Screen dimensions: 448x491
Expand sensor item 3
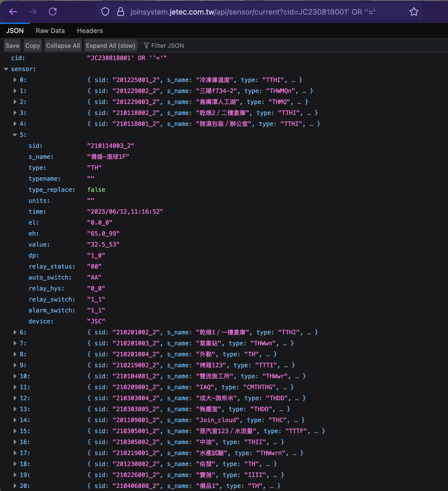(x=15, y=113)
